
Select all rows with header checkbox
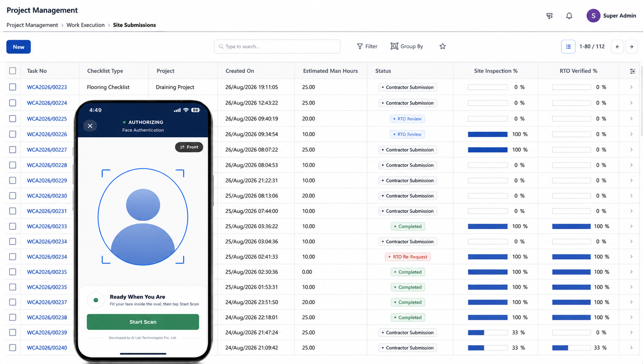click(13, 71)
